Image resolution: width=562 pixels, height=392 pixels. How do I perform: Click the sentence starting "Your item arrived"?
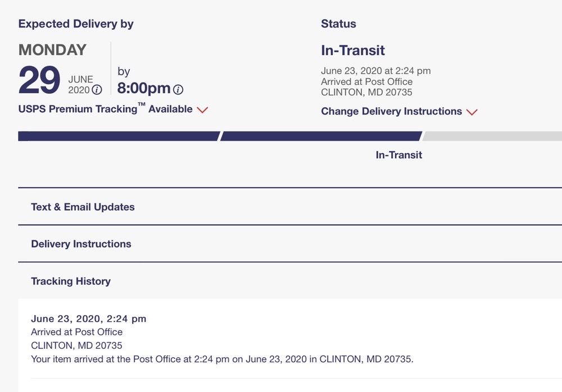click(222, 359)
